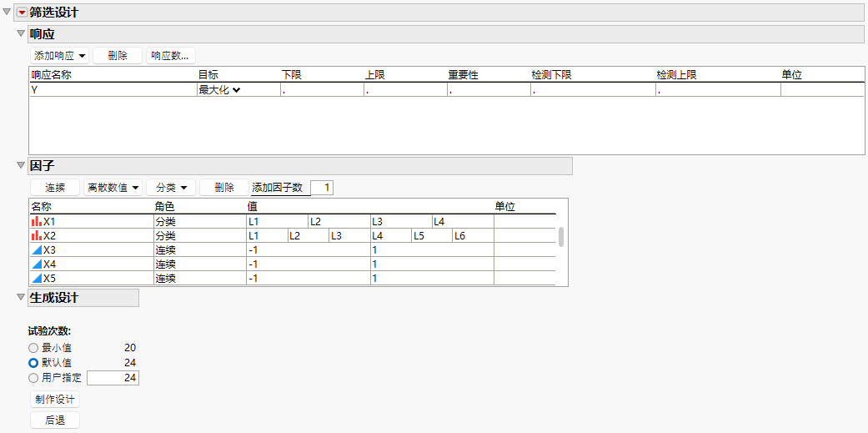Collapse the 生成设计 section

click(x=21, y=297)
